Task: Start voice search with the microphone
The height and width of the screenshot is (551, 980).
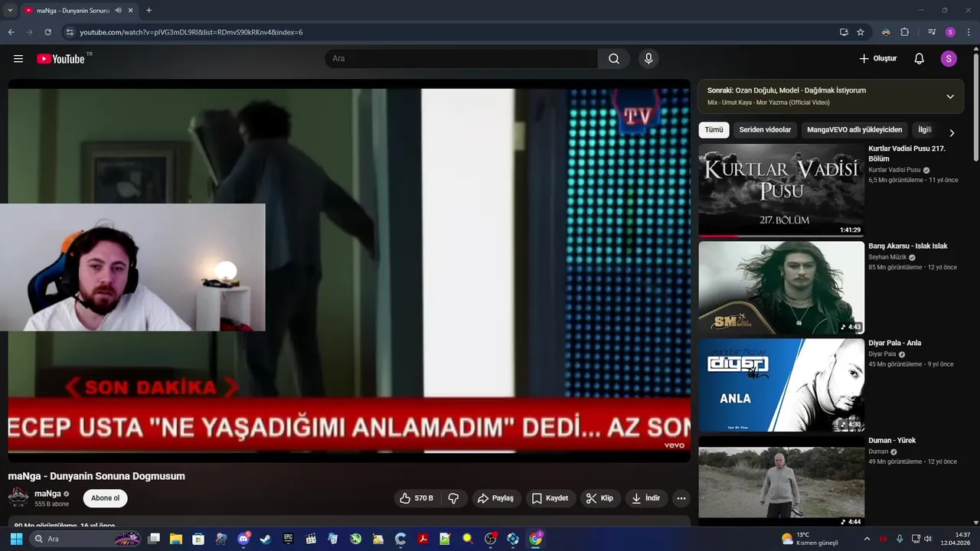Action: pyautogui.click(x=648, y=59)
